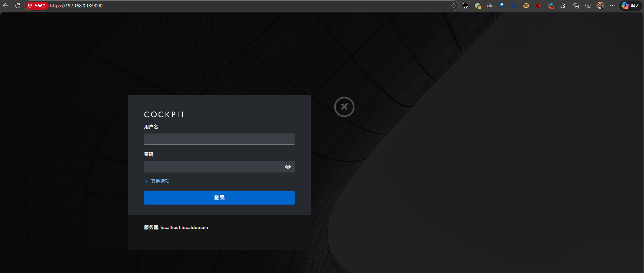Click the 密码 label
The height and width of the screenshot is (273, 644).
point(149,154)
